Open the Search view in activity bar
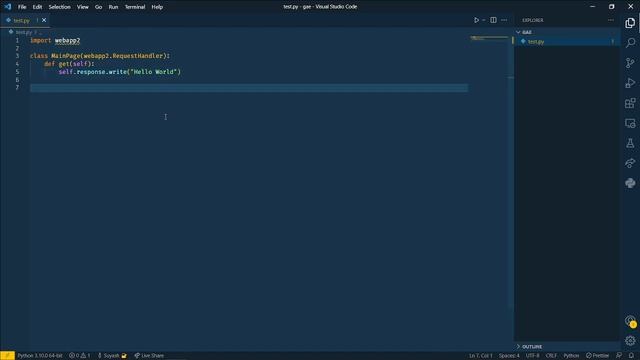The height and width of the screenshot is (360, 640). pos(630,43)
